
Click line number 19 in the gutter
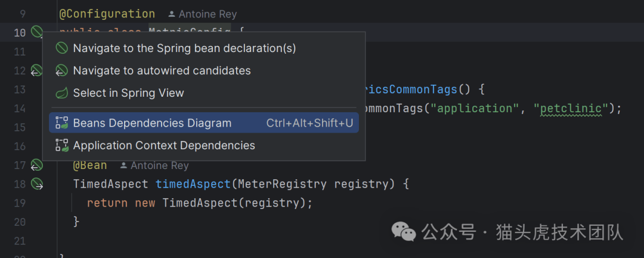pos(20,203)
